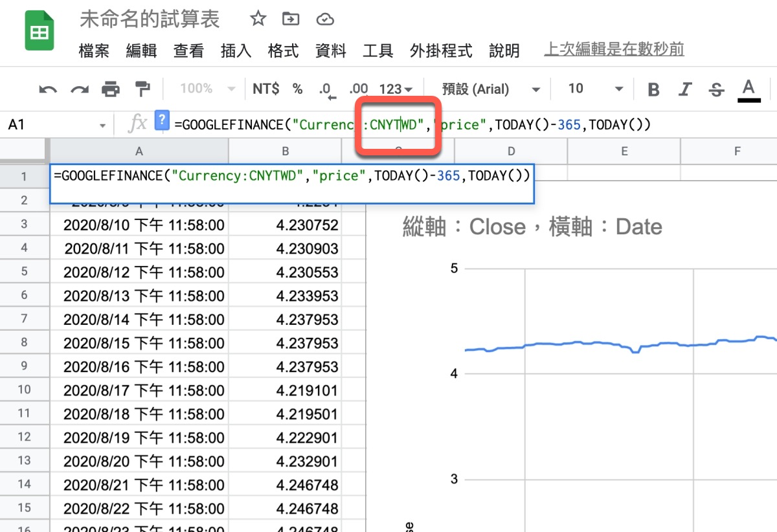Viewport: 777px width, 532px height.
Task: Open the font size 10 dropdown
Action: point(595,89)
